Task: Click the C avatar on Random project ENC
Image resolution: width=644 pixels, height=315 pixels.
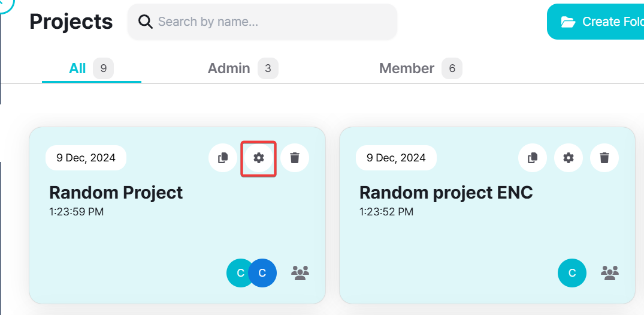Action: 572,273
